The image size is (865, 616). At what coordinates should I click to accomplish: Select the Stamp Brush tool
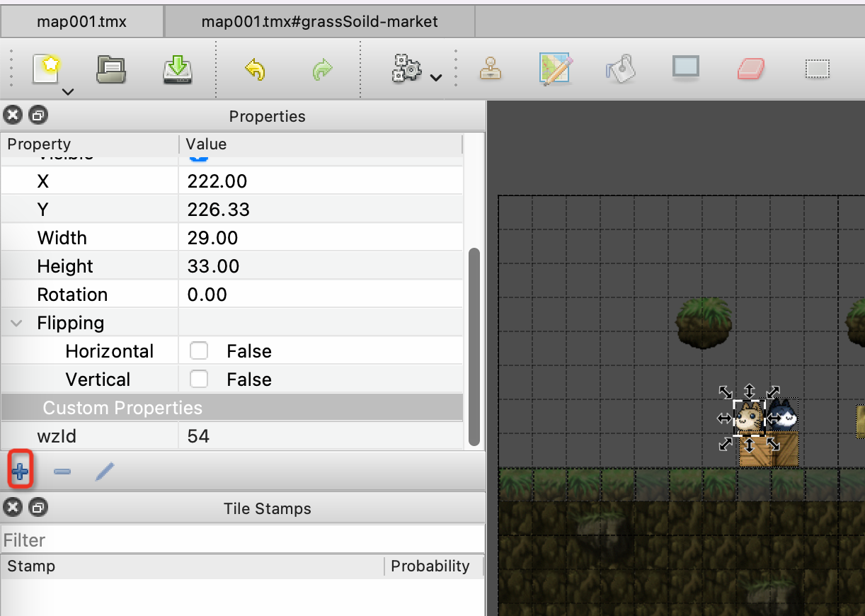491,69
